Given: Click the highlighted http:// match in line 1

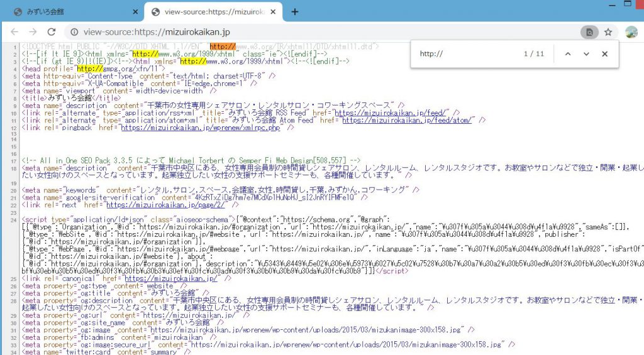Looking at the screenshot, I should click(223, 46).
